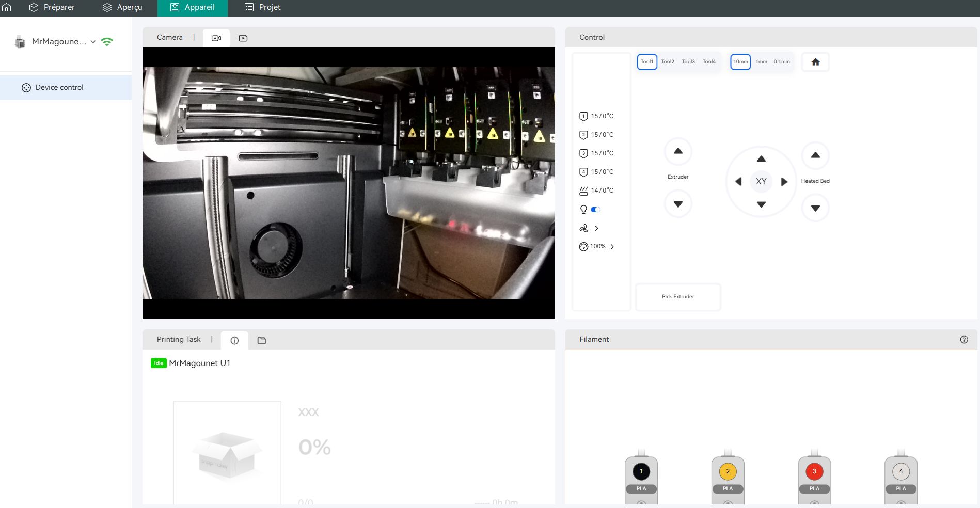Click the print job thumbnail placeholder
Viewport: 980px width, 508px height.
(x=227, y=453)
